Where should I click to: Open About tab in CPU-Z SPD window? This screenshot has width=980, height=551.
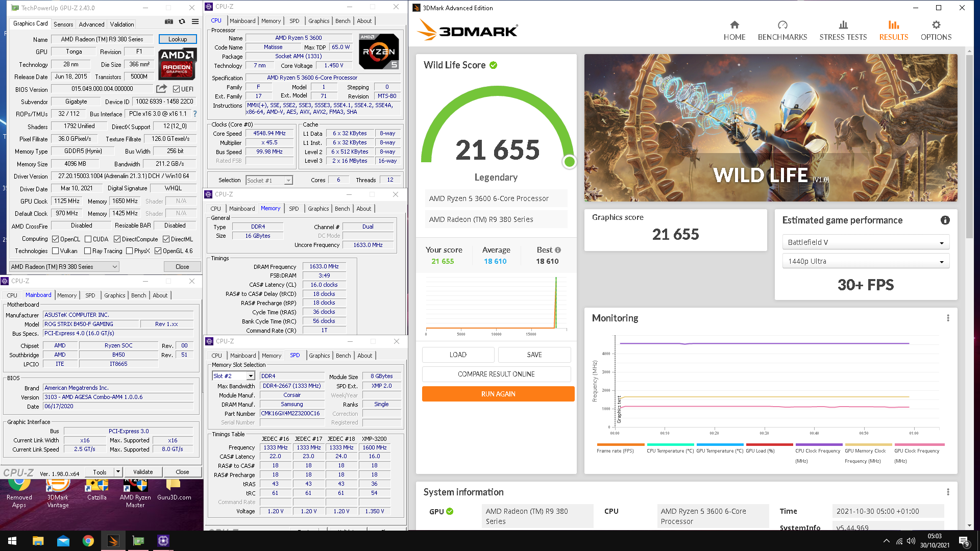click(x=364, y=356)
